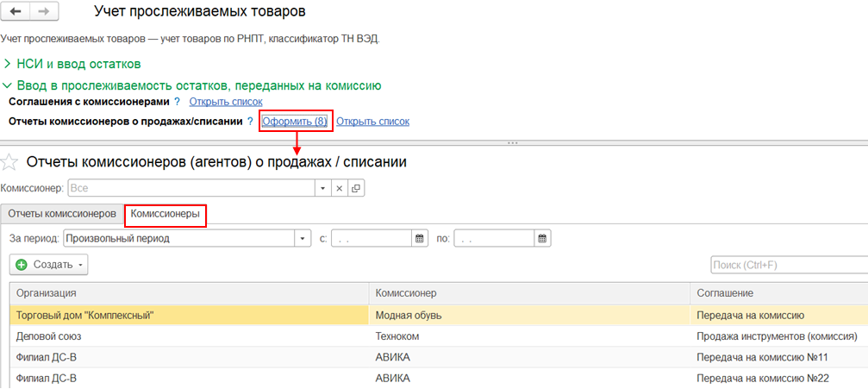Open the Комиссионер field's open-form icon

[x=355, y=187]
